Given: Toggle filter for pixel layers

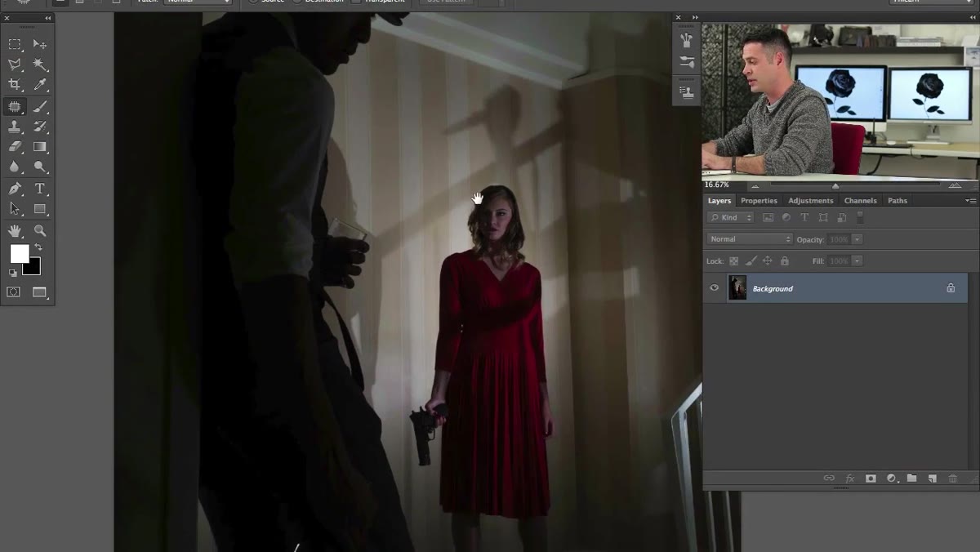Looking at the screenshot, I should pos(768,217).
